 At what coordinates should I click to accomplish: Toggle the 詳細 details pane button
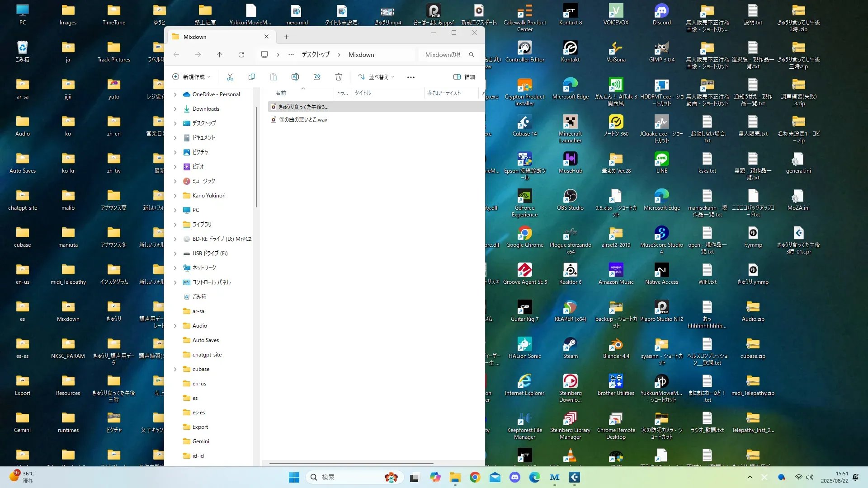coord(464,77)
